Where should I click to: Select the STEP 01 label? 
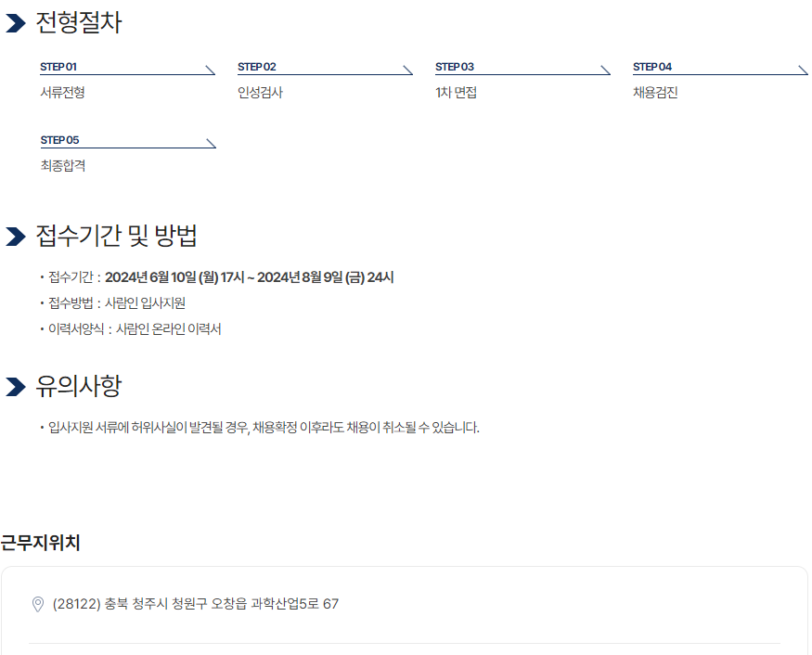(x=58, y=67)
